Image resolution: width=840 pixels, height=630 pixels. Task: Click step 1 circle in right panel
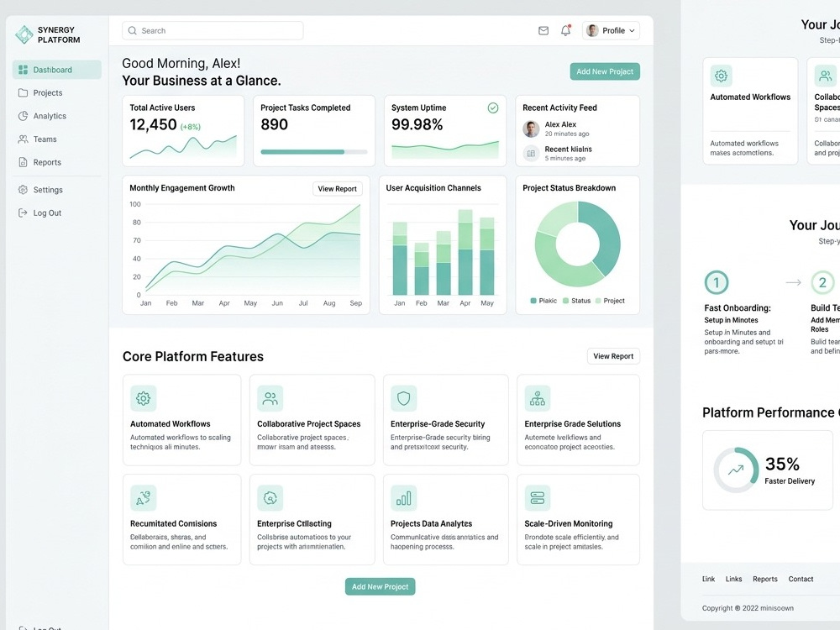click(717, 282)
